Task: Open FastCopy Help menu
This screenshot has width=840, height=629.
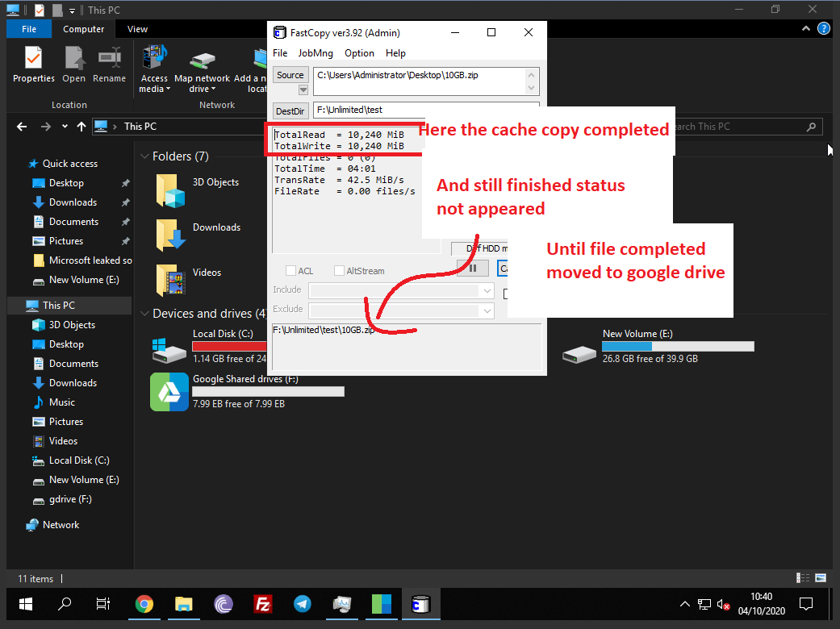Action: 395,53
